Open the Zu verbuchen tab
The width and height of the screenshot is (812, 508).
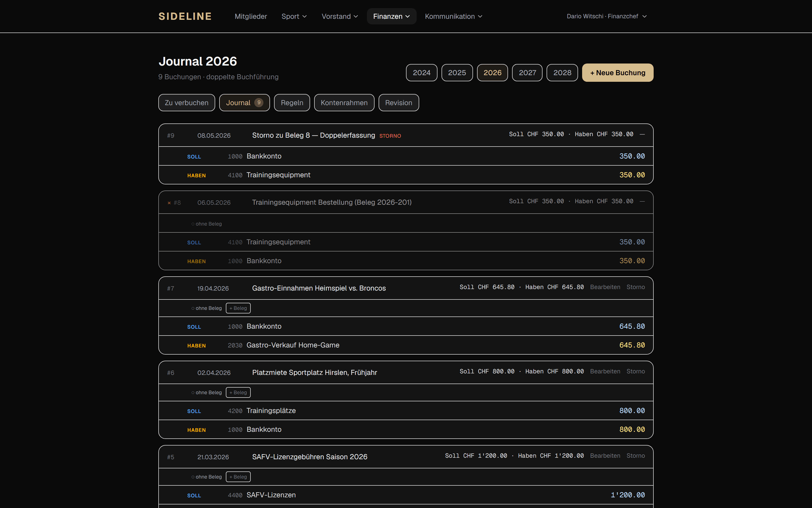[x=187, y=103]
